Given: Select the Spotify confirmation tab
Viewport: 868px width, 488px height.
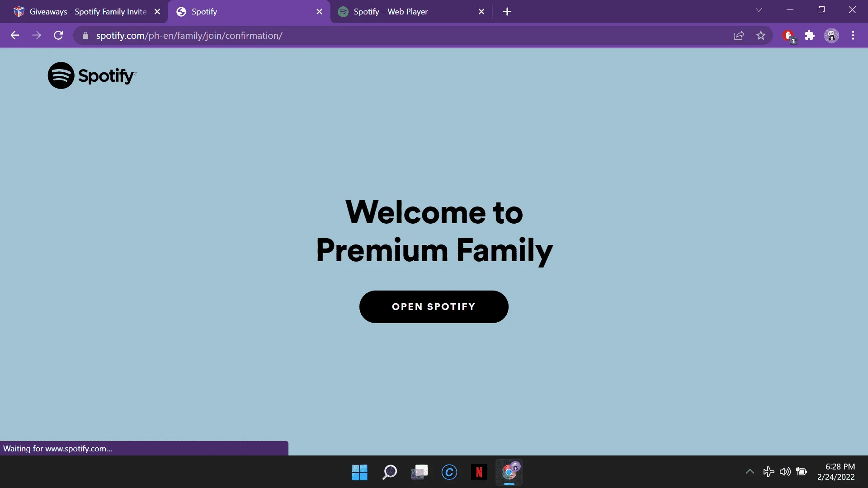Looking at the screenshot, I should coord(249,12).
